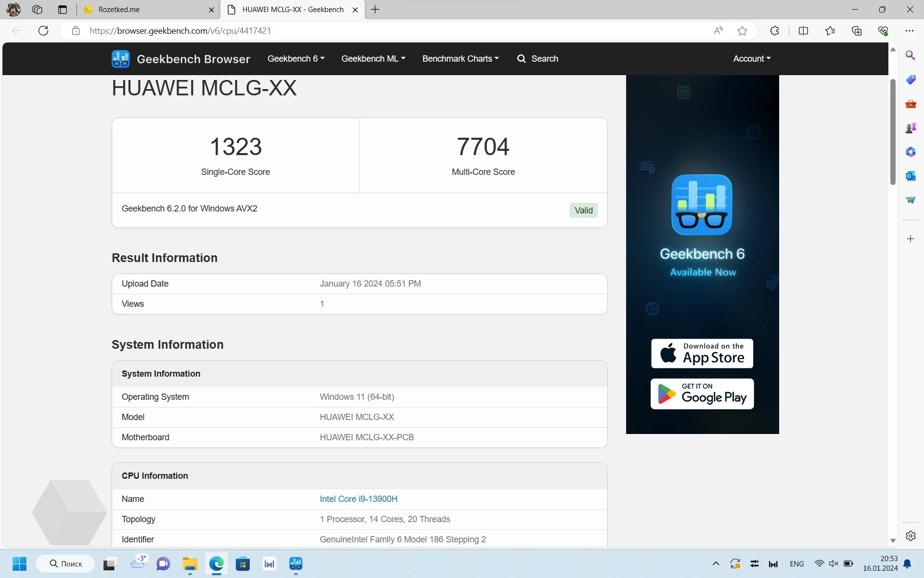Click the Valid badge on benchmark result
The image size is (924, 578).
[583, 210]
